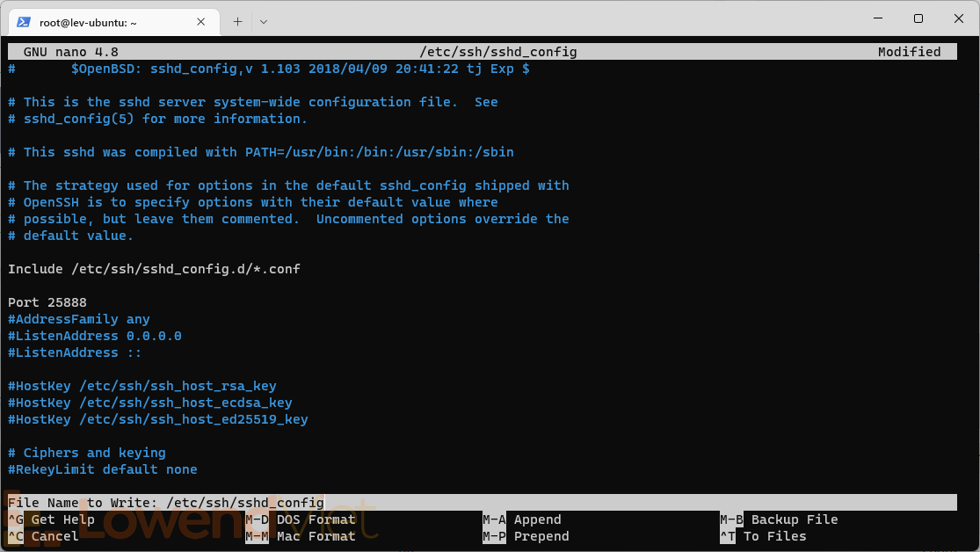Click the PowerShell icon on the terminal tab
Viewport: 980px width, 552px height.
24,22
